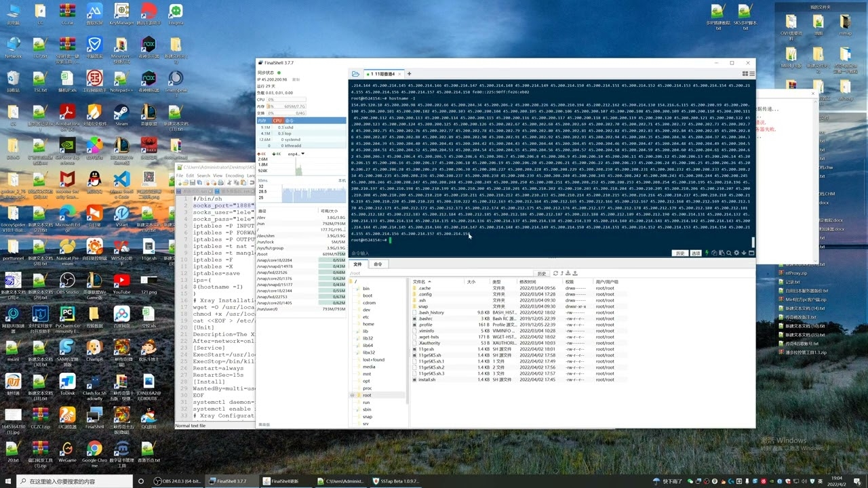Click the 选项 button in terminal bar

click(696, 253)
